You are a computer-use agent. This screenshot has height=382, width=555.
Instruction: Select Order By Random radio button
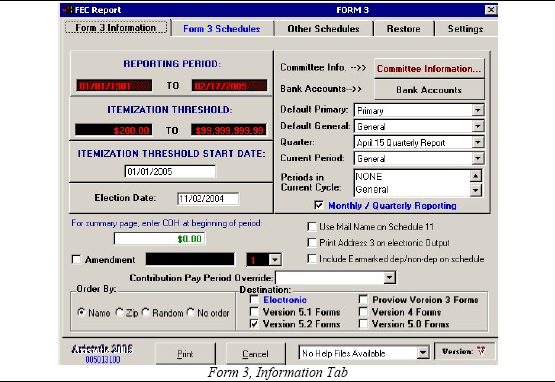point(145,312)
